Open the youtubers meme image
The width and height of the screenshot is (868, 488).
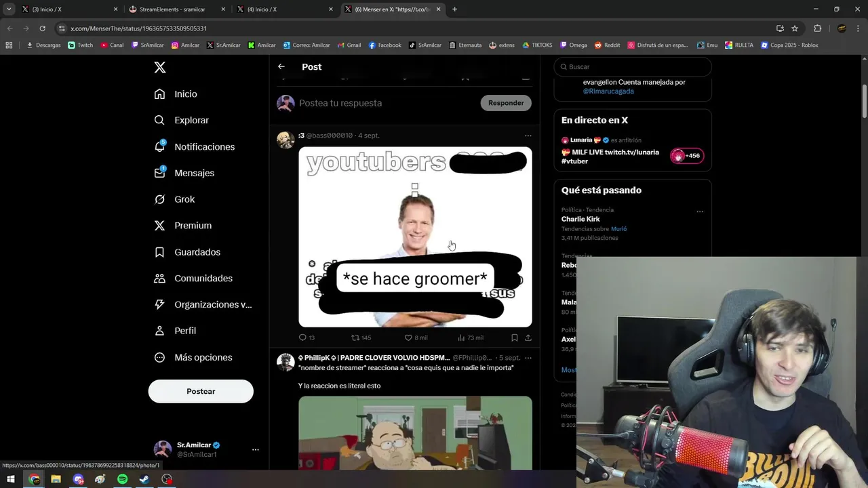click(415, 237)
